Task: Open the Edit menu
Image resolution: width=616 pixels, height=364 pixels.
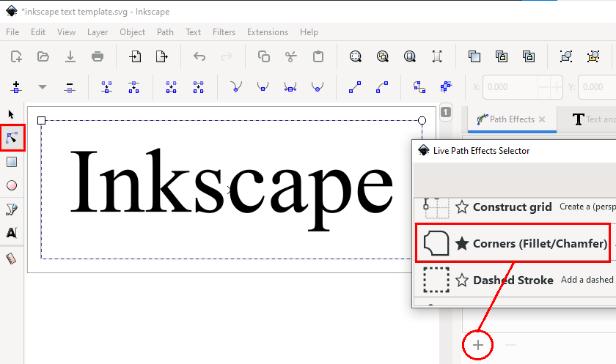Action: (x=38, y=32)
